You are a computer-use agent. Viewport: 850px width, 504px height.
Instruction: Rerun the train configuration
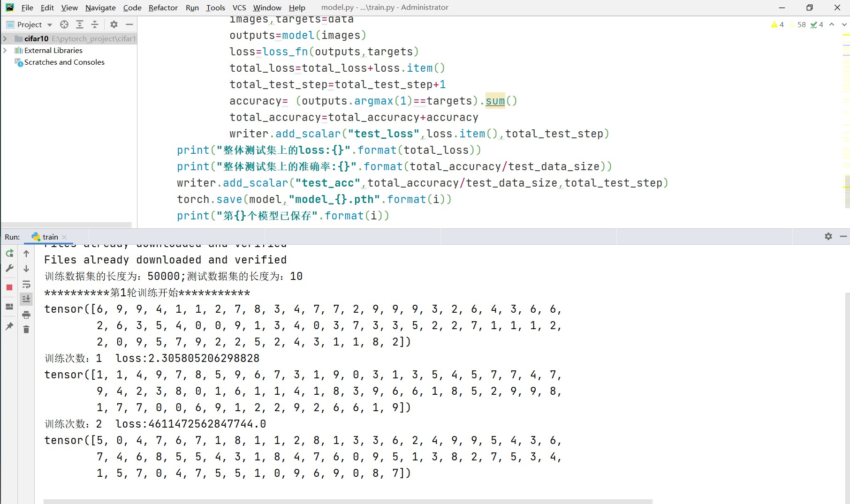point(9,253)
